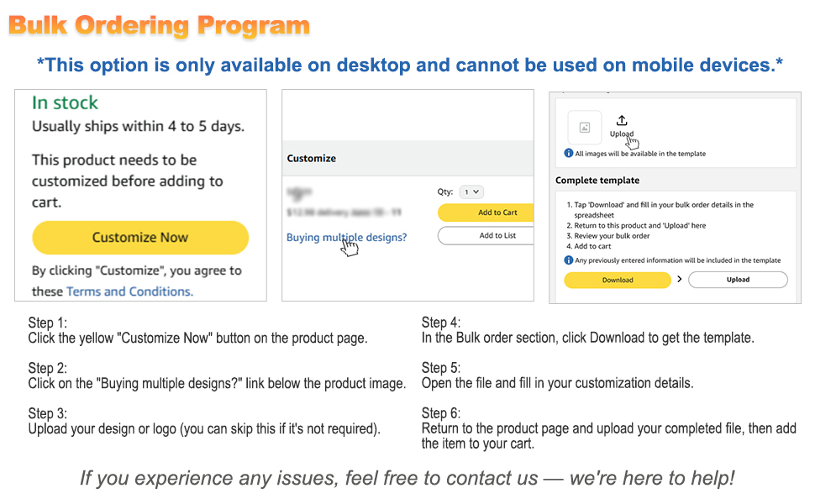This screenshot has width=815, height=504.
Task: Click the yellow Customize Now button
Action: (140, 238)
